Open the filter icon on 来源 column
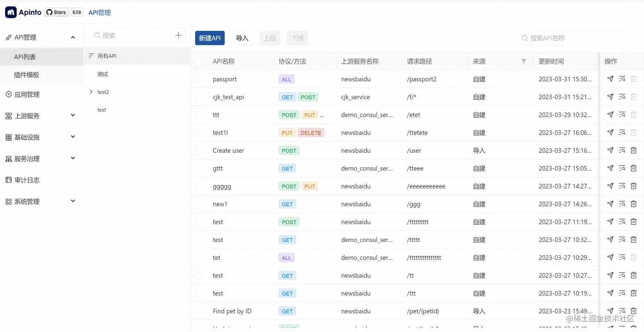 click(x=523, y=61)
